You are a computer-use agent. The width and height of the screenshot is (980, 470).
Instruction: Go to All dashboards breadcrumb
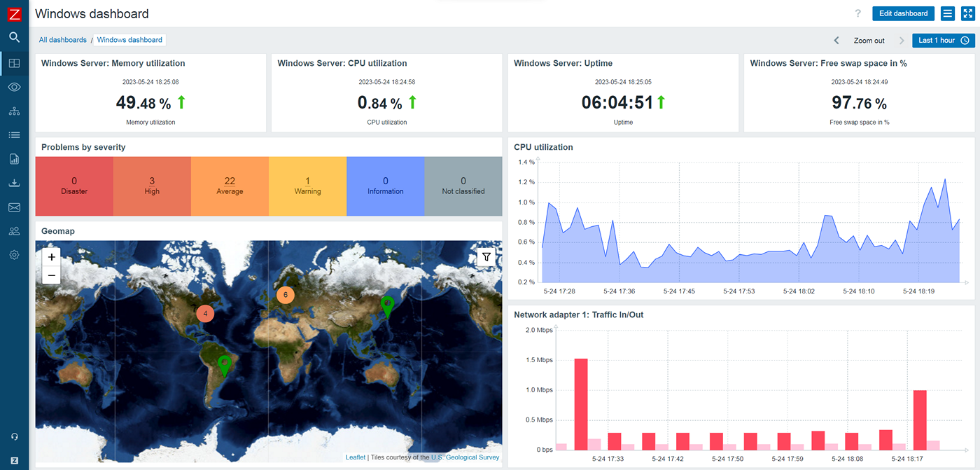(63, 40)
